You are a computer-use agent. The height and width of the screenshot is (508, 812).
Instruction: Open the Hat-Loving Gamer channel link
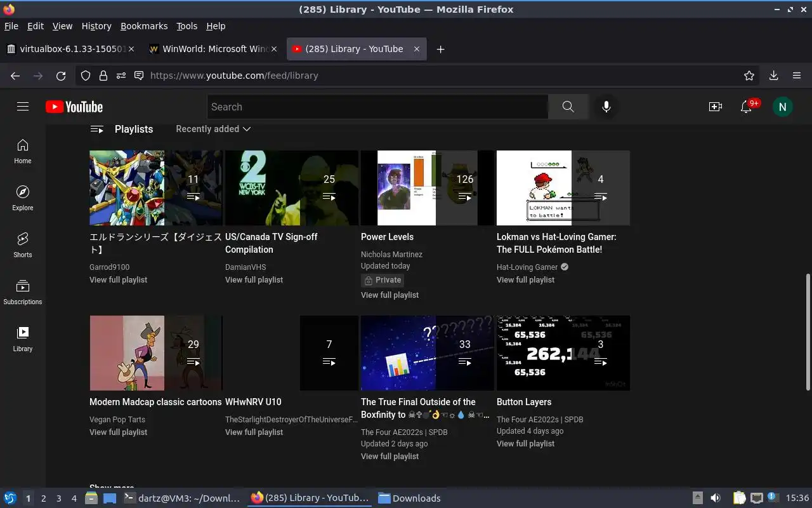[527, 267]
